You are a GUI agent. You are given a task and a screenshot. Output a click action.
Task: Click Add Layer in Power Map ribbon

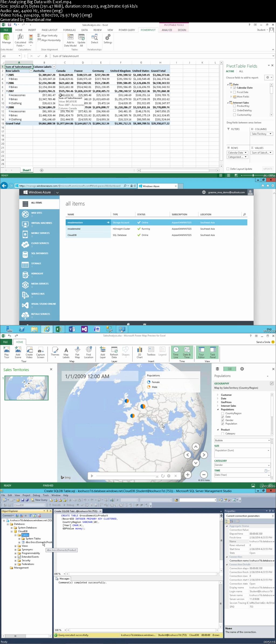point(103,352)
